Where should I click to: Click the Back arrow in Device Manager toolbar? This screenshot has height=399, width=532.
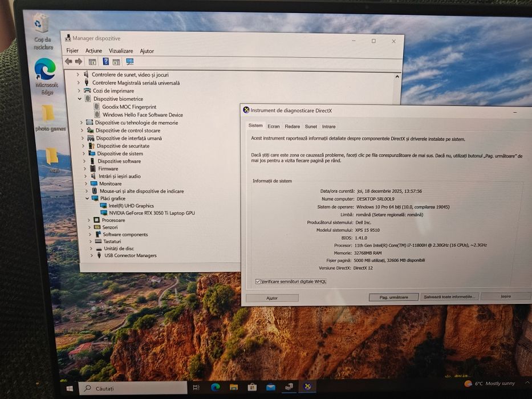click(x=68, y=62)
